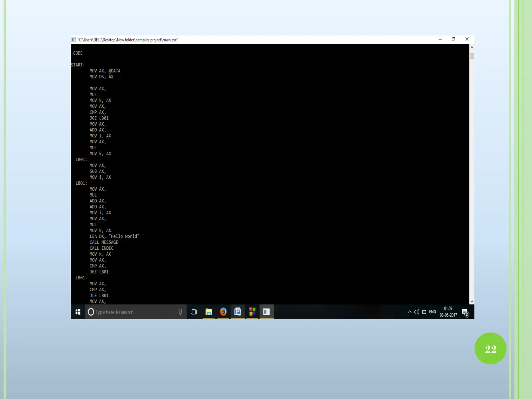
Task: Open the colorful blocks app in the taskbar
Action: [x=252, y=312]
